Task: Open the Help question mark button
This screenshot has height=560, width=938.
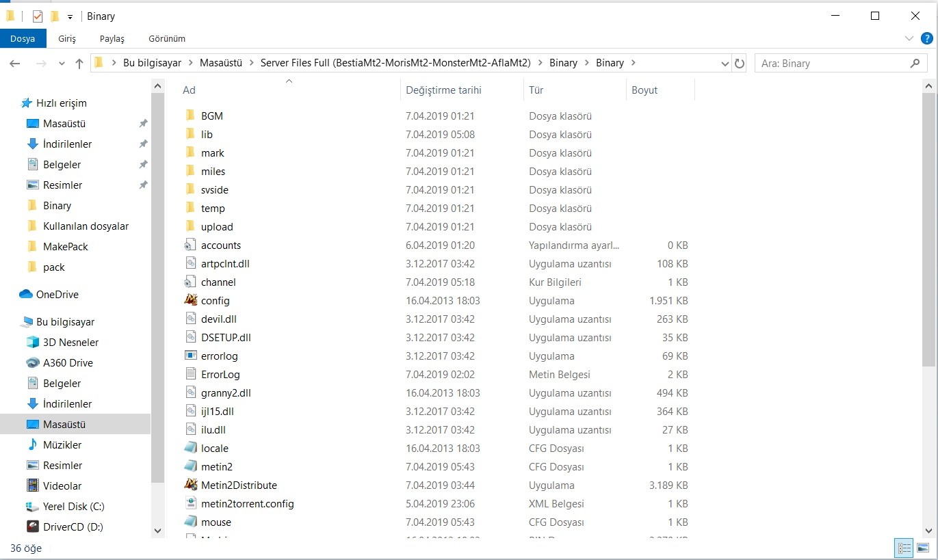Action: pos(926,38)
